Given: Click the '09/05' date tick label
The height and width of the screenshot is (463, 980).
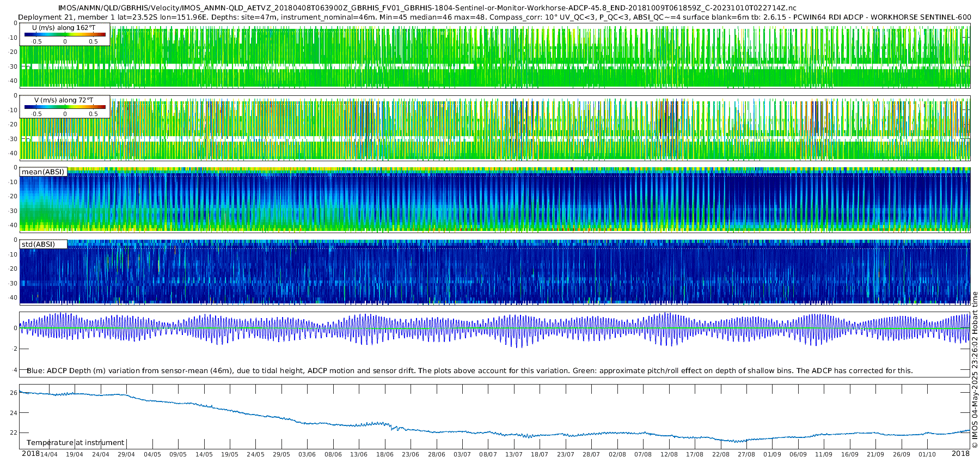Looking at the screenshot, I should tap(178, 454).
